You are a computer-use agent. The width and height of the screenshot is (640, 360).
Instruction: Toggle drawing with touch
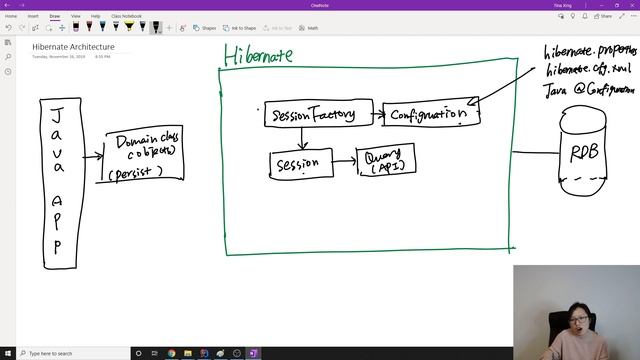(x=182, y=28)
